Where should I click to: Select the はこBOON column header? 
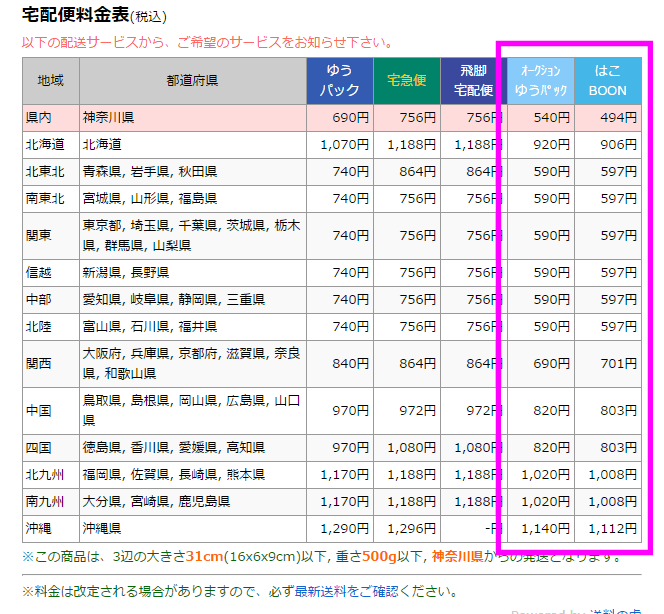point(608,81)
